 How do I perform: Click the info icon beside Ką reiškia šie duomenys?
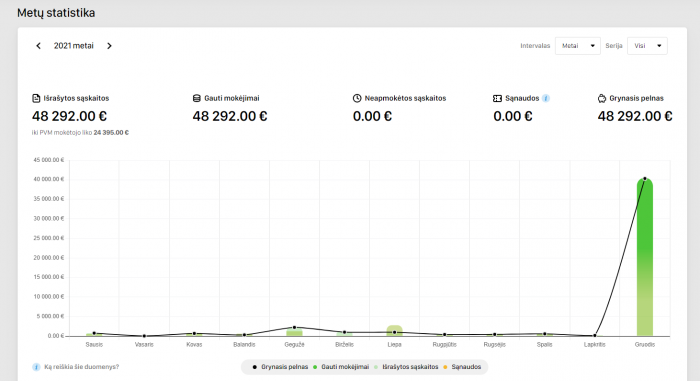point(36,367)
